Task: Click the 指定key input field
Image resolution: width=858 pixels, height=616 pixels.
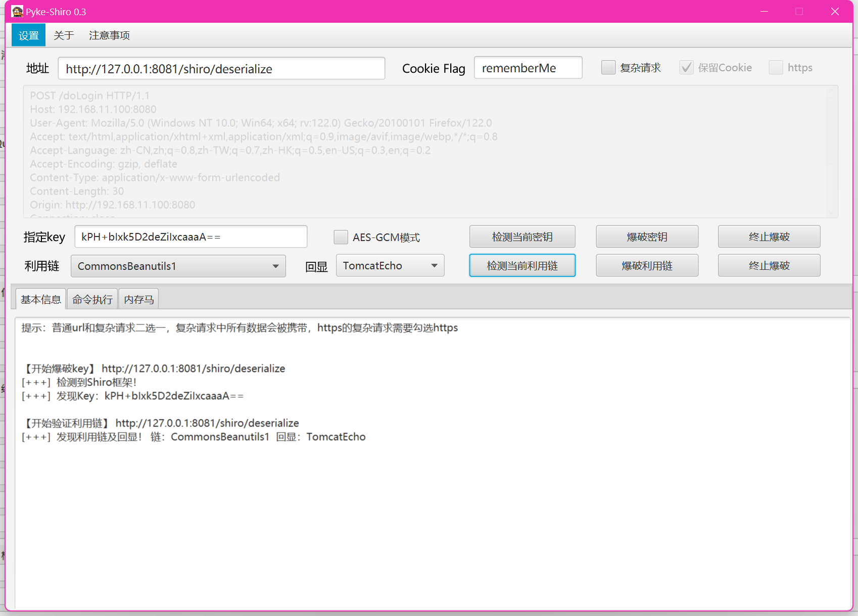Action: coord(191,236)
